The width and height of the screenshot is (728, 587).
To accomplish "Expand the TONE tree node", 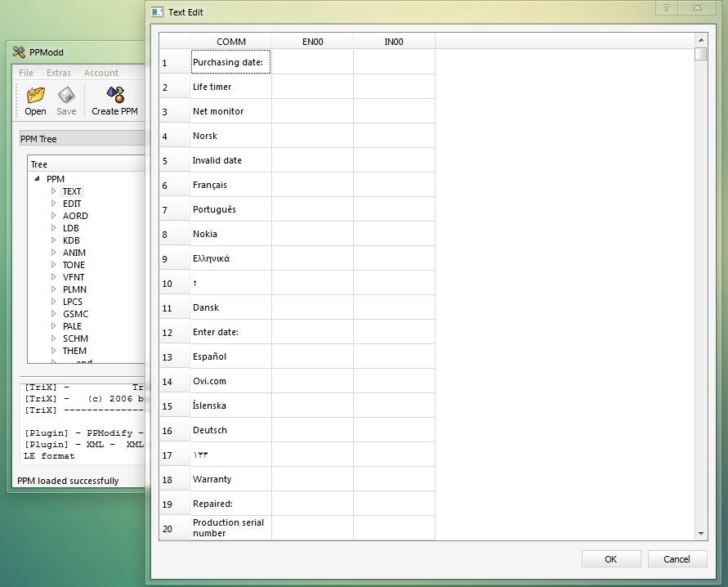I will coord(53,264).
